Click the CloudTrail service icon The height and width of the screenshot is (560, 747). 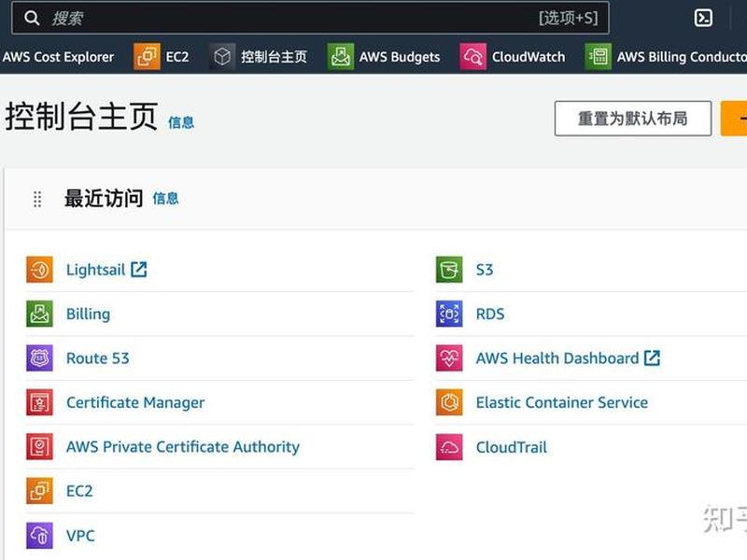click(x=449, y=447)
